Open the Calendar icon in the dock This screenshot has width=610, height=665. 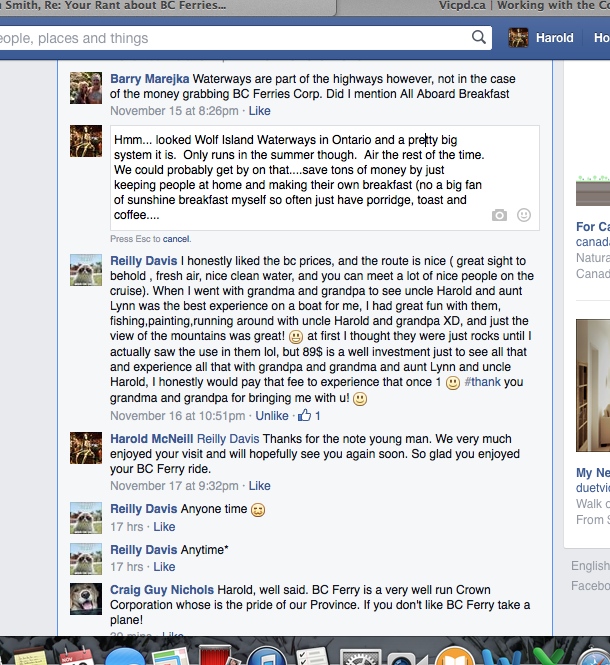[x=77, y=656]
